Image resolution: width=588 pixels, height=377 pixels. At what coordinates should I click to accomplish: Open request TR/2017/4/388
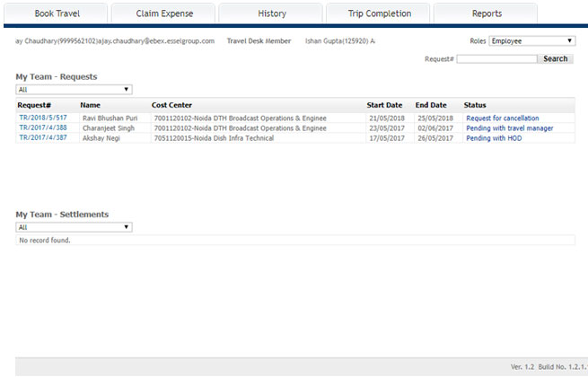coord(43,128)
